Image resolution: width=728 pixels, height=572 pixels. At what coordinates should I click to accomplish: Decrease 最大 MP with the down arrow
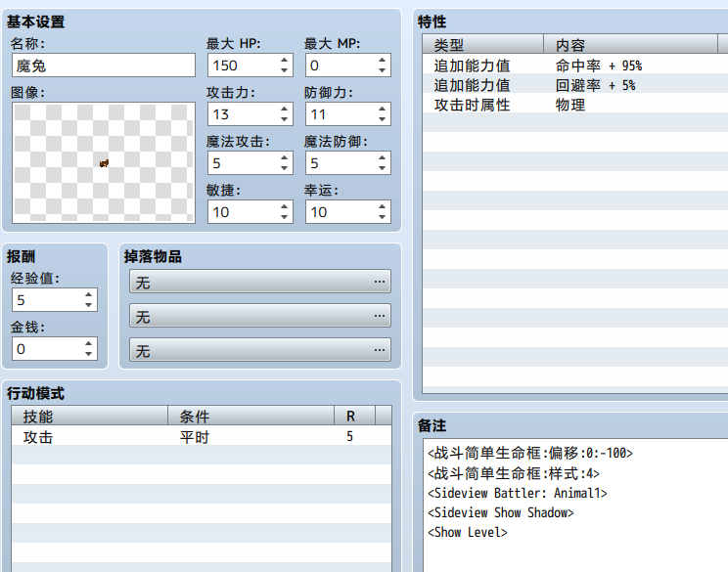pos(382,70)
